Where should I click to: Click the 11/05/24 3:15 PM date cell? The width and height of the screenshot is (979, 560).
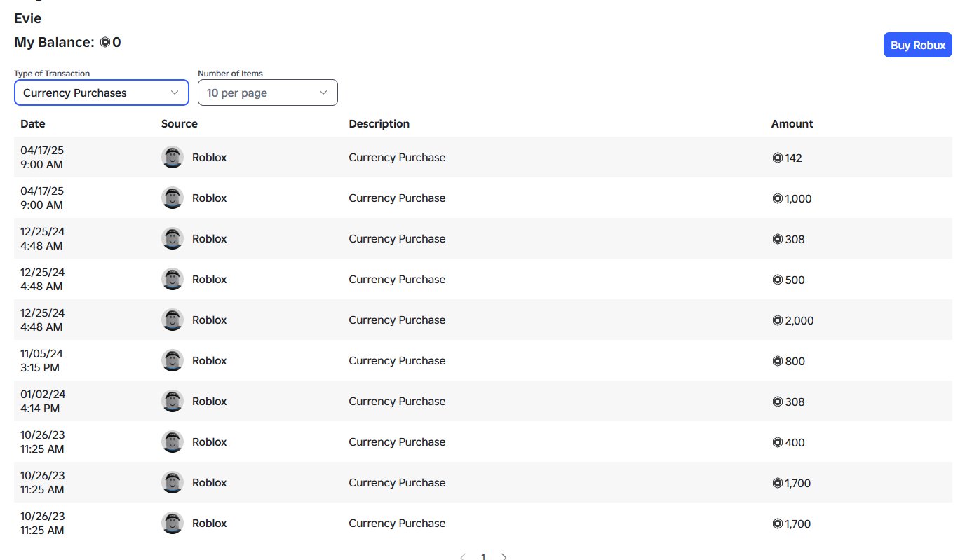pyautogui.click(x=42, y=360)
